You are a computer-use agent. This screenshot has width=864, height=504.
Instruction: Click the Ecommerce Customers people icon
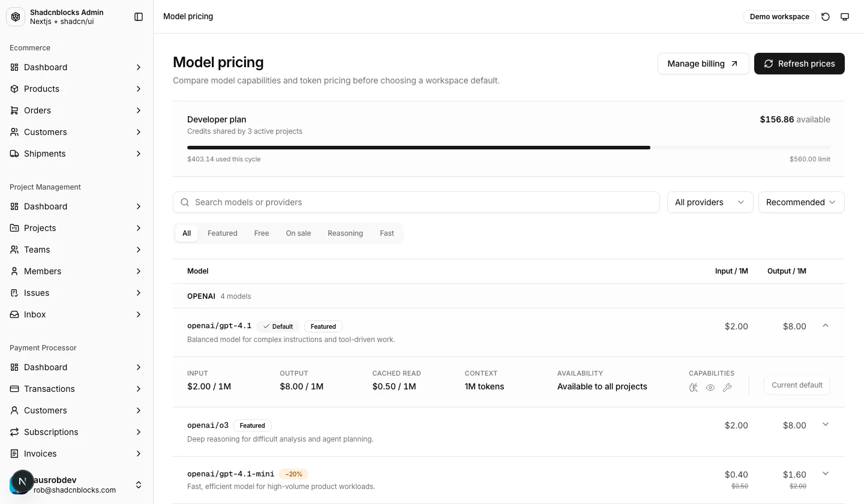pyautogui.click(x=14, y=132)
